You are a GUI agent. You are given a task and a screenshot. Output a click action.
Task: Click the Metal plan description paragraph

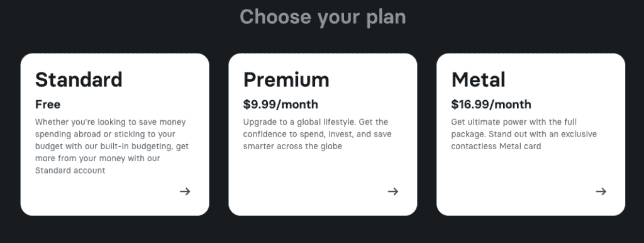coord(524,134)
